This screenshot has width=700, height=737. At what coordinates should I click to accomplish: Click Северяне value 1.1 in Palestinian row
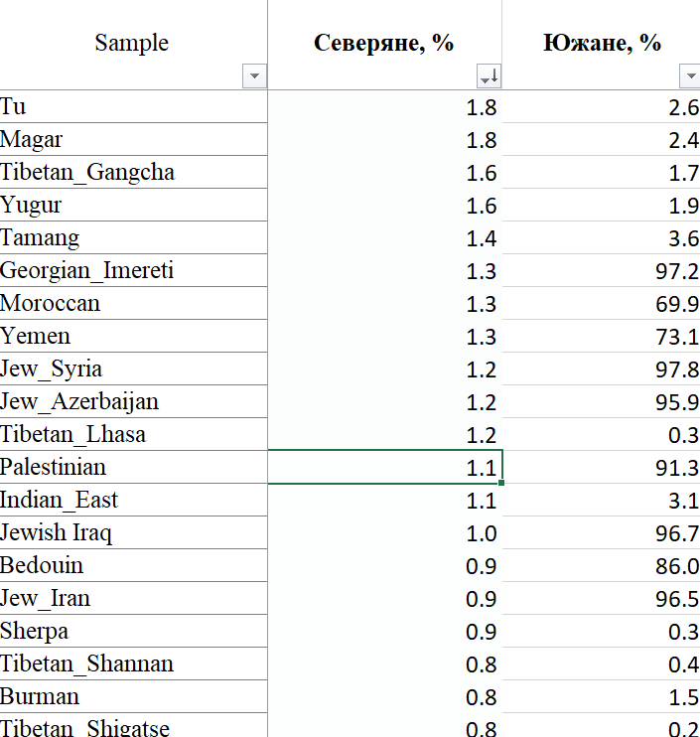[x=385, y=467]
